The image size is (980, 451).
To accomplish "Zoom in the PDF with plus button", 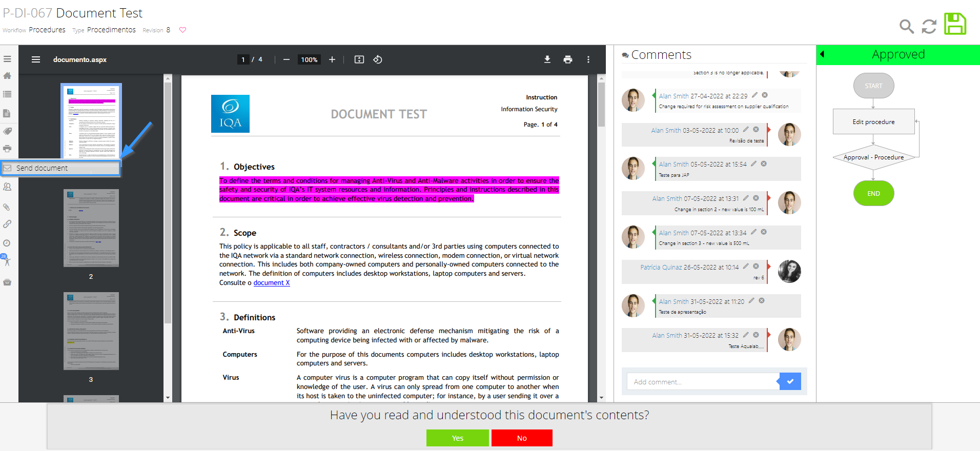I will pyautogui.click(x=332, y=59).
